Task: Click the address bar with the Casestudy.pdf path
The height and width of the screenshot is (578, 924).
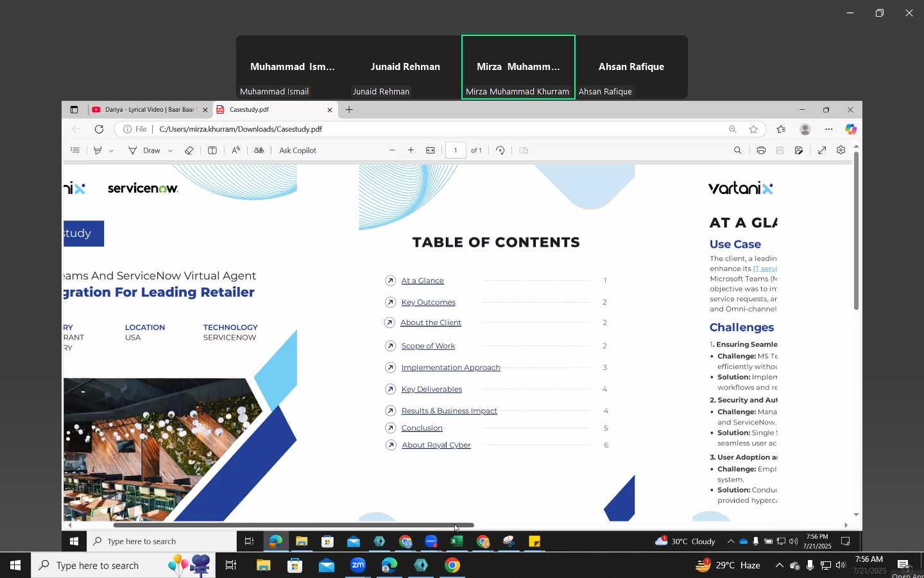Action: point(424,129)
